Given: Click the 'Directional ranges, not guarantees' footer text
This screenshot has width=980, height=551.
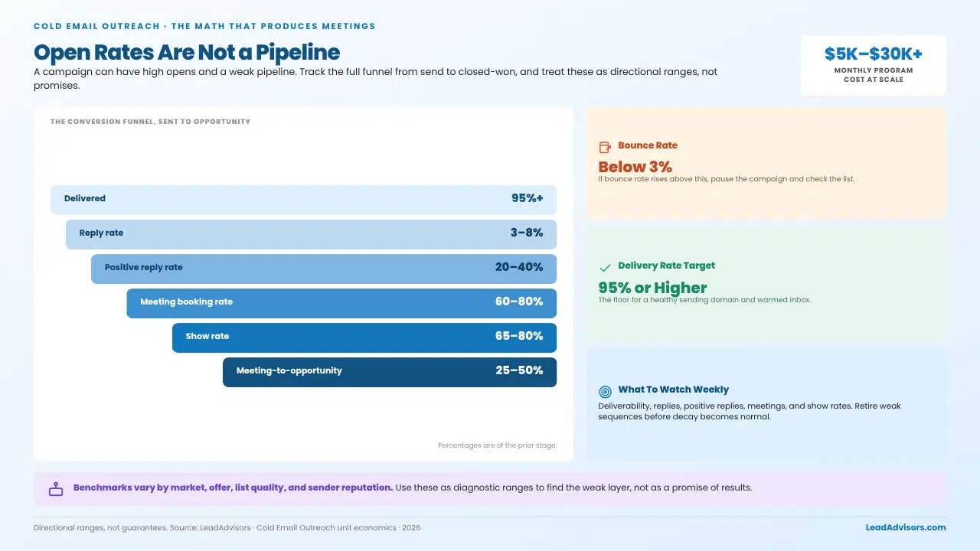Looking at the screenshot, I should pyautogui.click(x=227, y=528).
